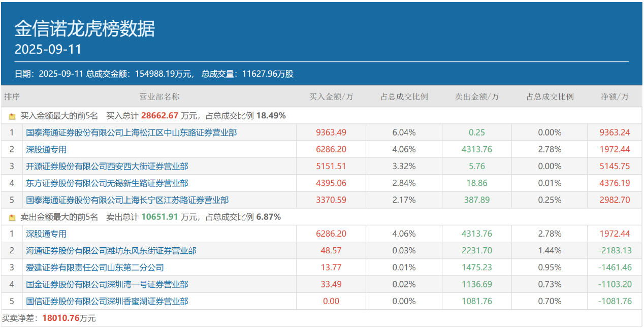Click the 金信诺龙虎榜数据 page title

[84, 29]
